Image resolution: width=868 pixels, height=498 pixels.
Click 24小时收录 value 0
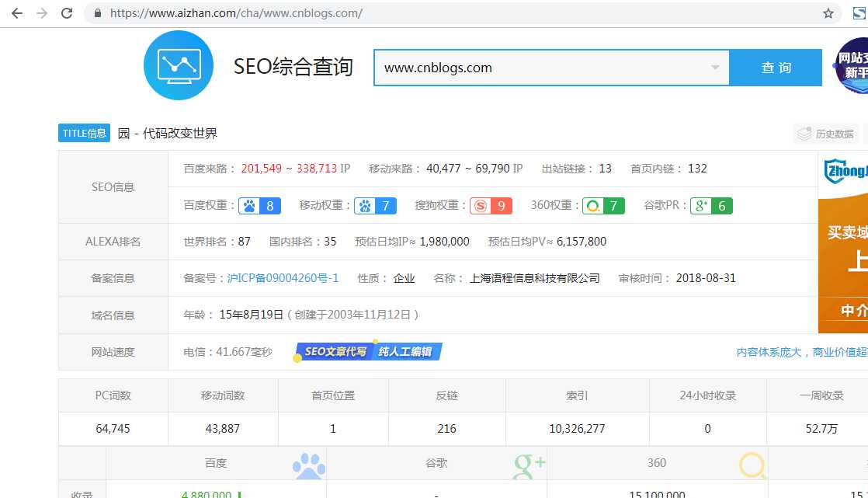click(x=707, y=429)
